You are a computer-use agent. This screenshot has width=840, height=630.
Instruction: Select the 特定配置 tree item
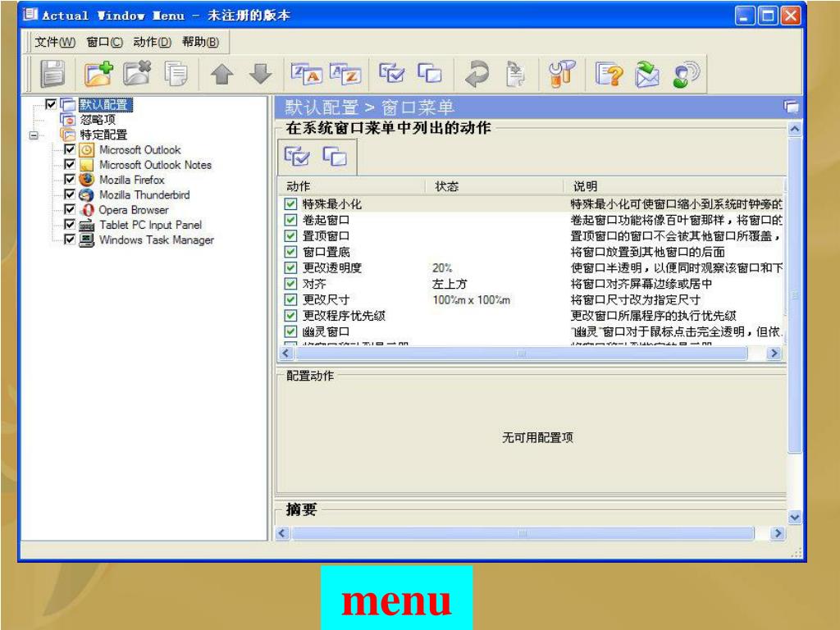(x=103, y=134)
